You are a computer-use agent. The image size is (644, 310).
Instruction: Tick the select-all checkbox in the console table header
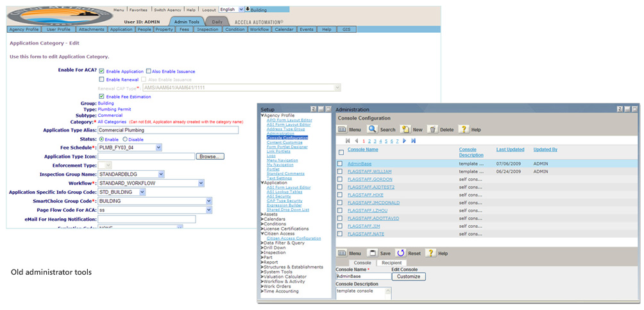coord(341,153)
